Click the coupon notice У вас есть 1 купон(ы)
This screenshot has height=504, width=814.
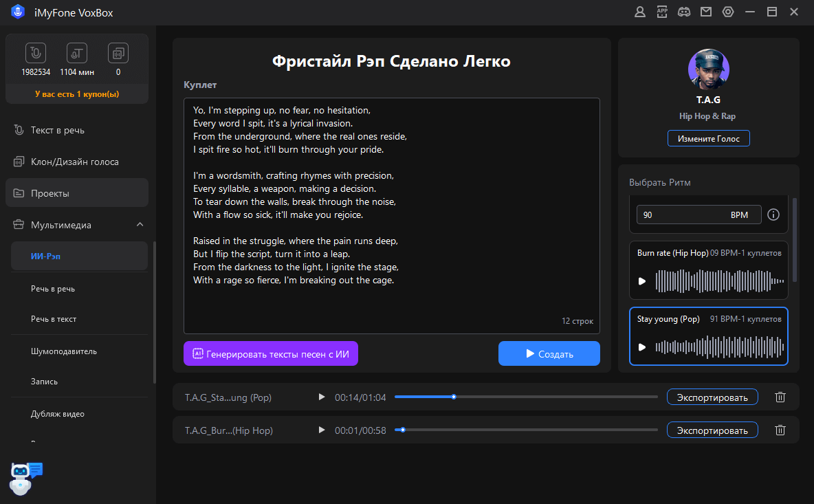click(77, 94)
